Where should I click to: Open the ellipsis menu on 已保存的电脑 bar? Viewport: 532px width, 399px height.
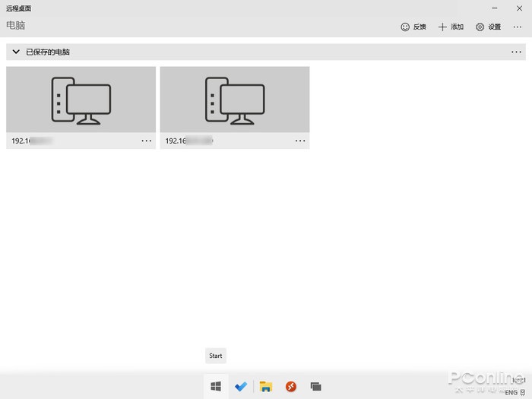[516, 52]
